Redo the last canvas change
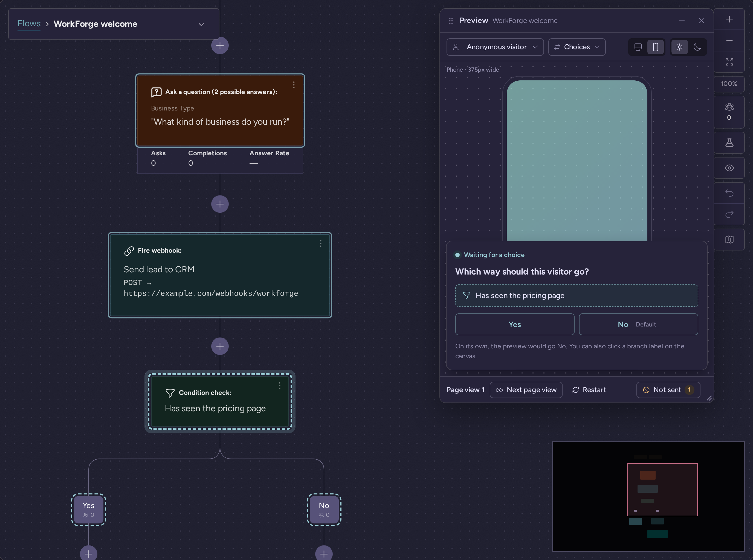Screen dimensions: 753x560 (x=729, y=214)
